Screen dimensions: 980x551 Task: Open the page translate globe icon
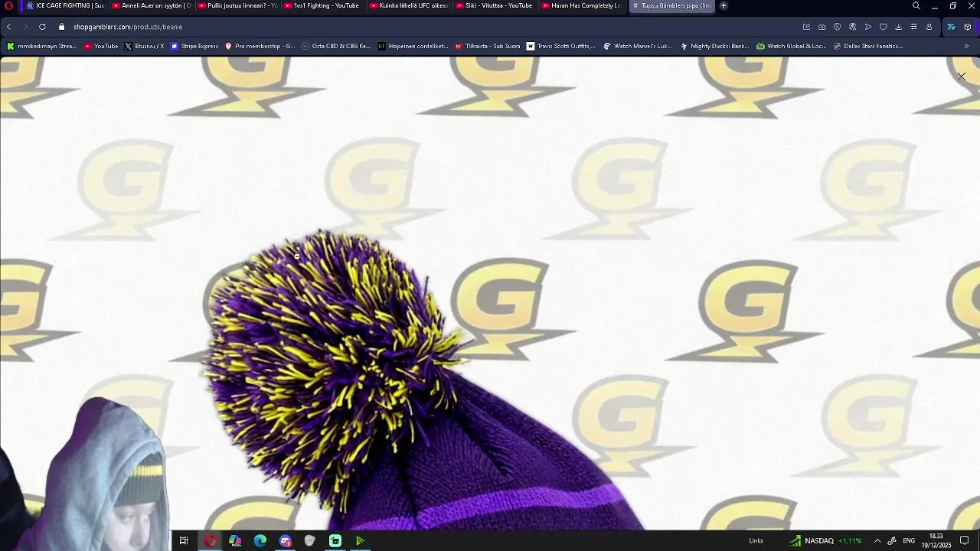coord(852,27)
